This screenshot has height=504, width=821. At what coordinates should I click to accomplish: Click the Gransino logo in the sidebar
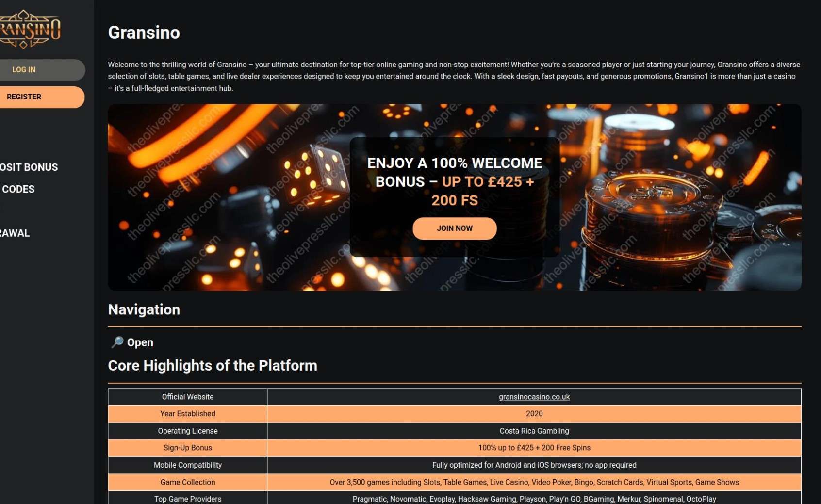pyautogui.click(x=30, y=29)
